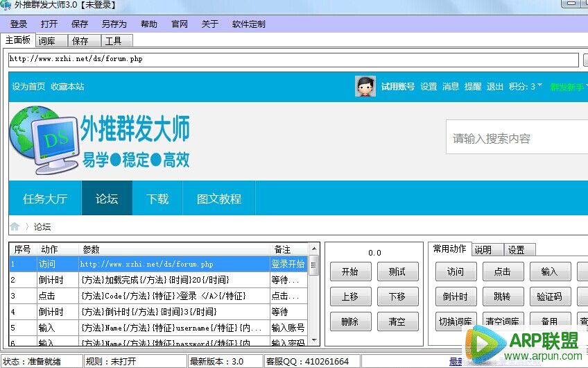The height and width of the screenshot is (368, 588).
Task: Add an 输入 action button
Action: (x=550, y=271)
